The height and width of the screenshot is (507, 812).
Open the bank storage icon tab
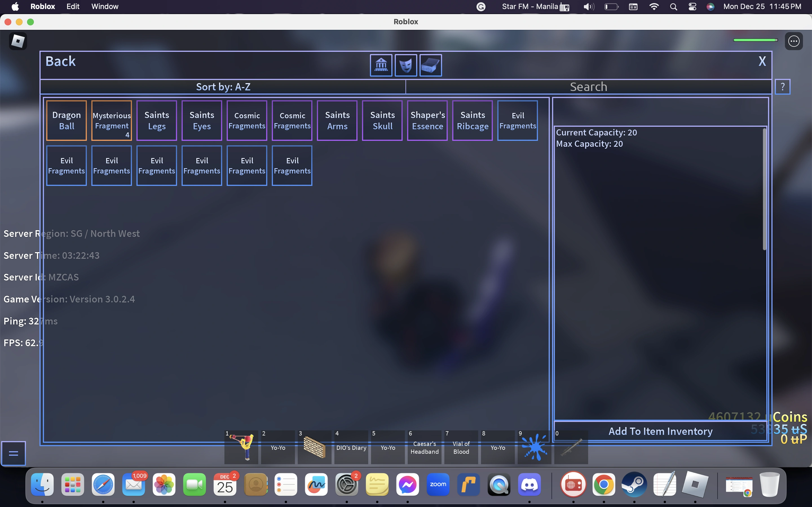(x=381, y=65)
